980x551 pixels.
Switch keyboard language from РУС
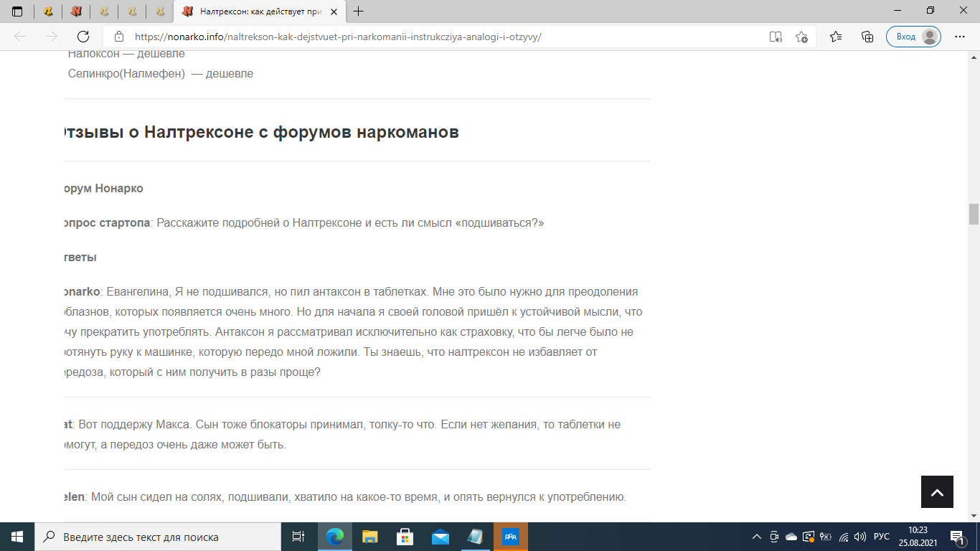pos(881,537)
